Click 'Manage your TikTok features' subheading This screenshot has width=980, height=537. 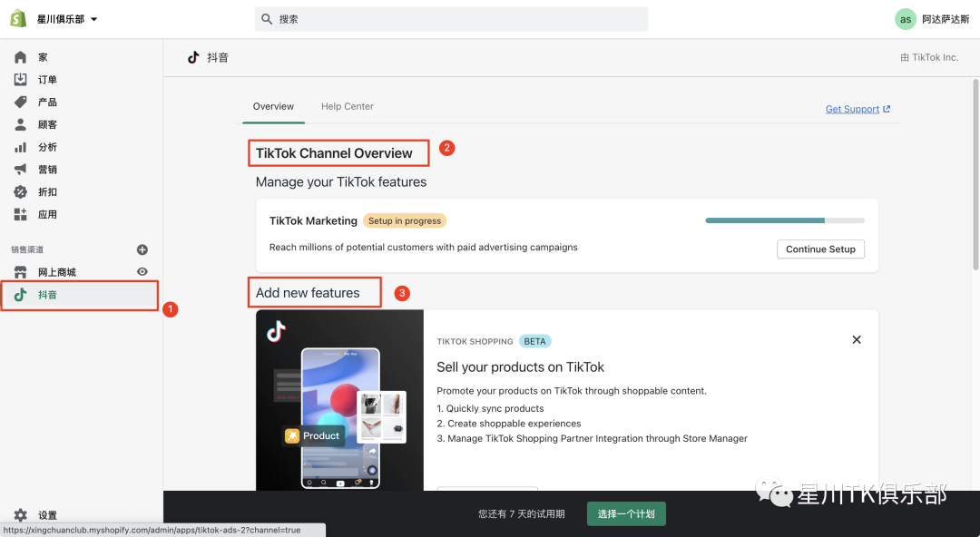(340, 182)
